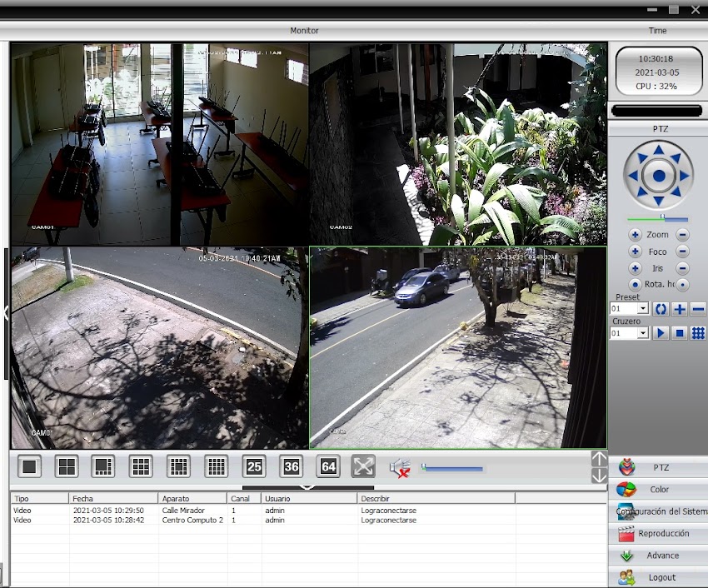Select the 25-channel view layout
708x588 pixels.
pyautogui.click(x=254, y=467)
